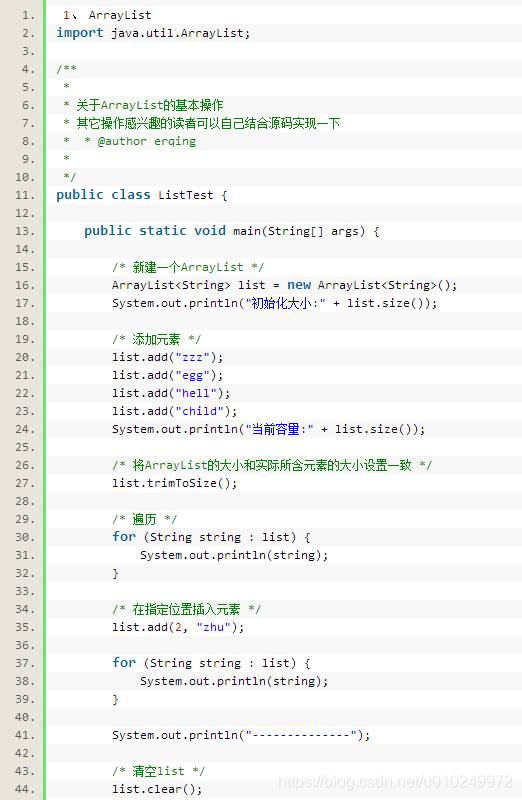The height and width of the screenshot is (800, 522).
Task: Click the comment line starting with '其它操作感兴趣'
Action: click(202, 123)
